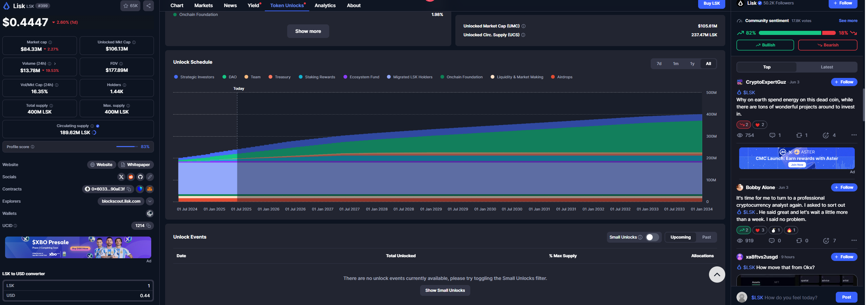The height and width of the screenshot is (305, 868).
Task: Open more options on Bobby Alone post
Action: coord(854,240)
